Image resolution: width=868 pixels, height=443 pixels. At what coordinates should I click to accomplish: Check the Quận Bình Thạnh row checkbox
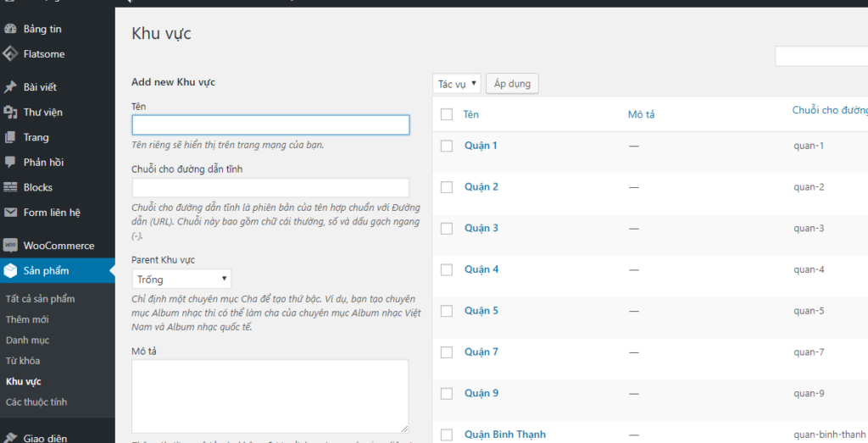(446, 435)
